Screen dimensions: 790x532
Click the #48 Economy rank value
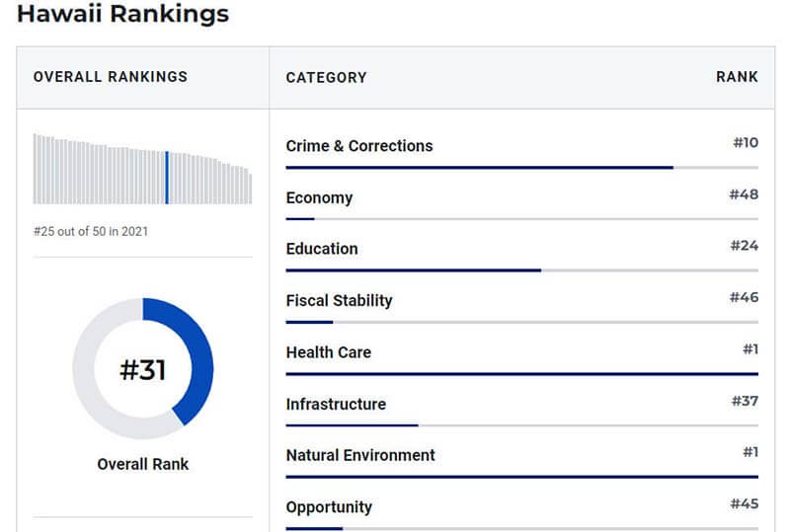click(x=744, y=194)
